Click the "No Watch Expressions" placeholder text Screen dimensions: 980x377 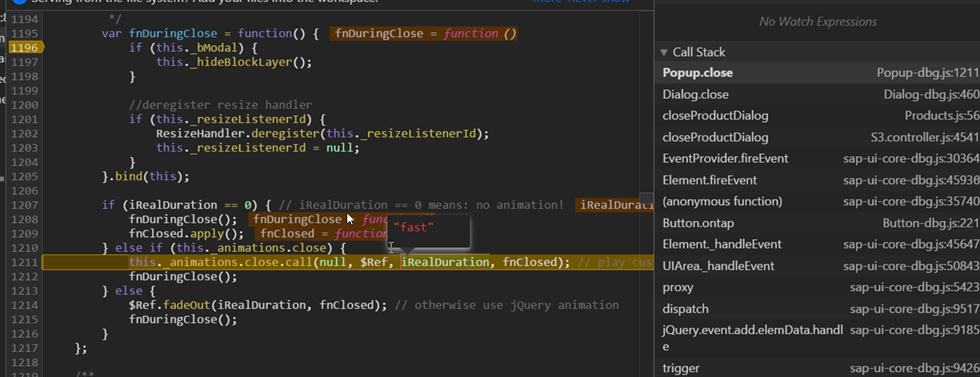click(818, 22)
